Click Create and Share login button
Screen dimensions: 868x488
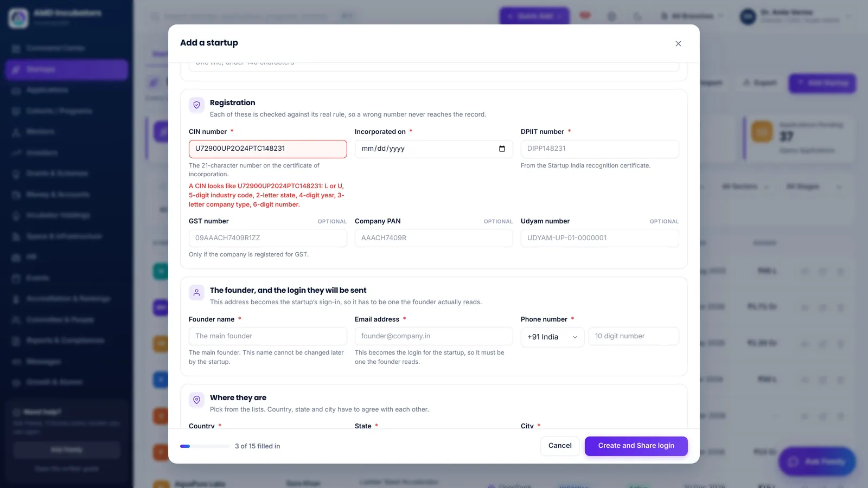coord(636,446)
